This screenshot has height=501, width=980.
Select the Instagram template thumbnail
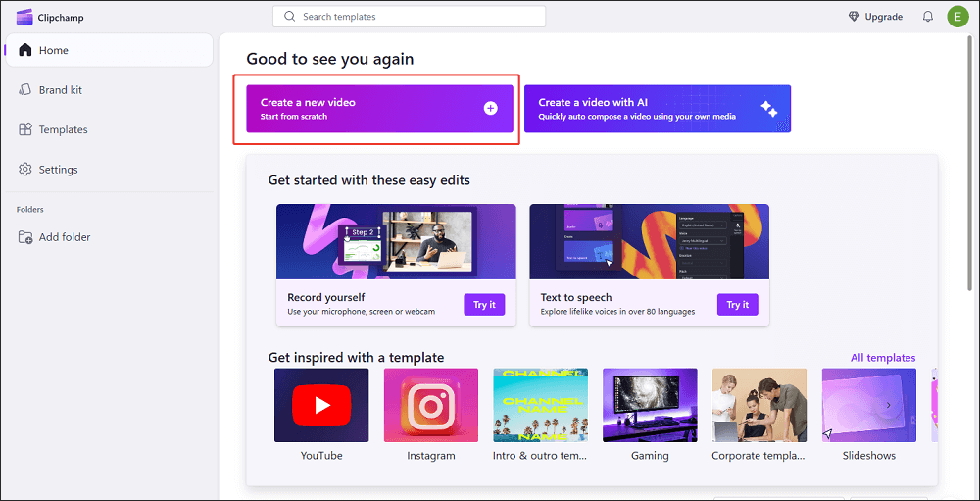point(431,405)
